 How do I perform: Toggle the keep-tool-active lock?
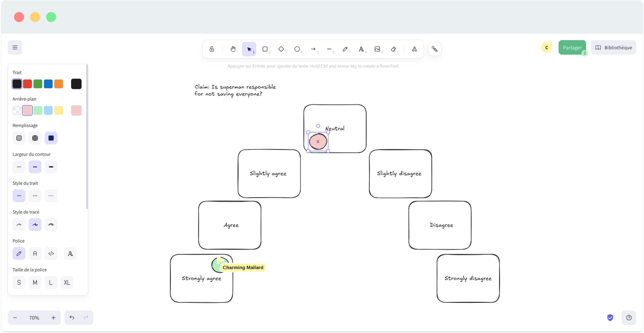[212, 49]
